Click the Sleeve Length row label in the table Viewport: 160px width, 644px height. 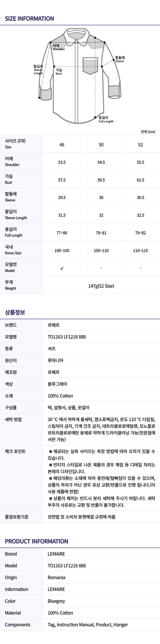point(16,215)
